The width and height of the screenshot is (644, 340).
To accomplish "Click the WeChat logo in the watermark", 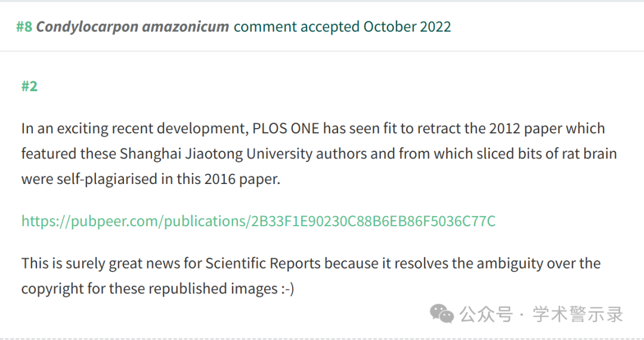I will click(441, 314).
